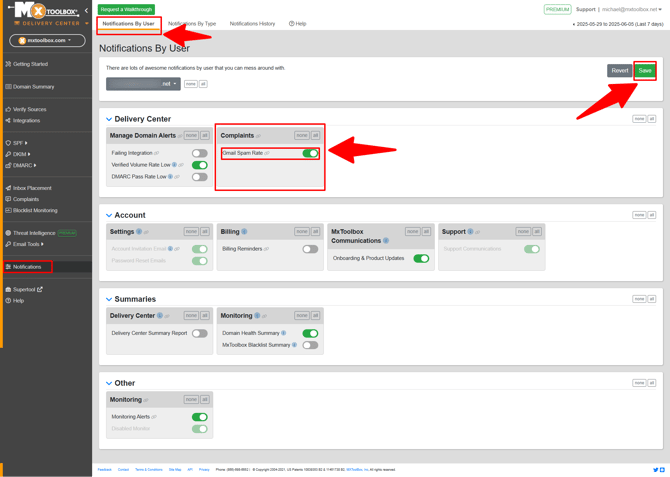Open the Twitter icon in the footer
The width and height of the screenshot is (670, 477).
pos(656,469)
